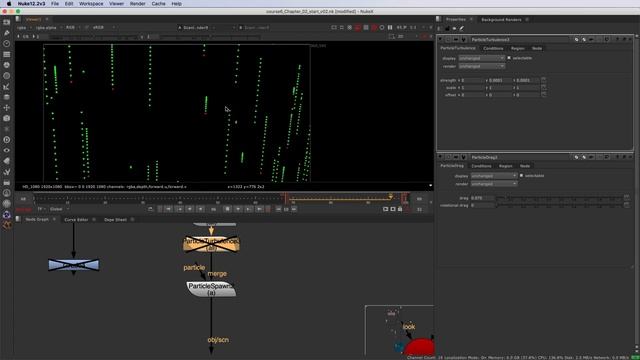Switch to the Dope Sheet tab

pos(115,220)
